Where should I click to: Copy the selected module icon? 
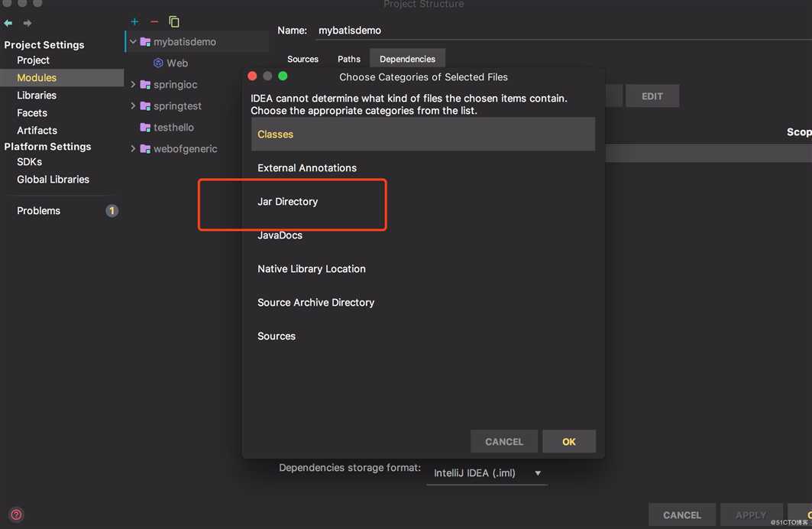tap(174, 21)
